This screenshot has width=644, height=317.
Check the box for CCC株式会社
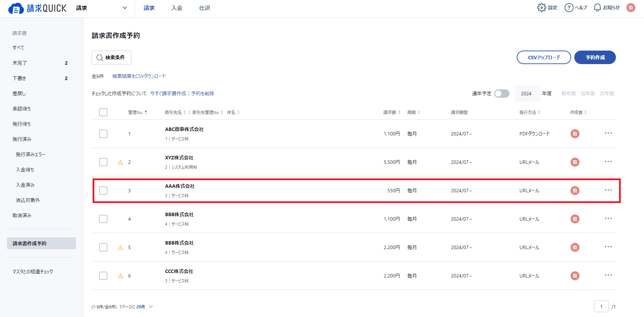click(103, 276)
